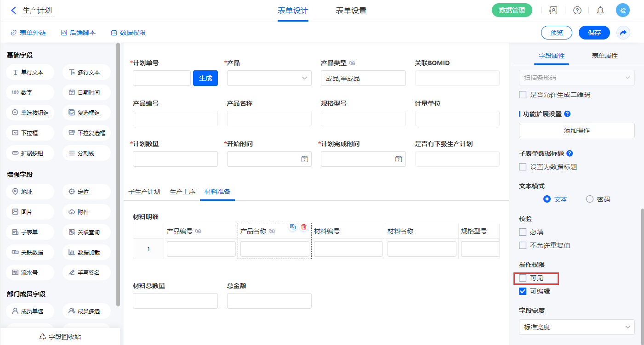
Task: Check the 必填 validation checkbox
Action: [523, 232]
